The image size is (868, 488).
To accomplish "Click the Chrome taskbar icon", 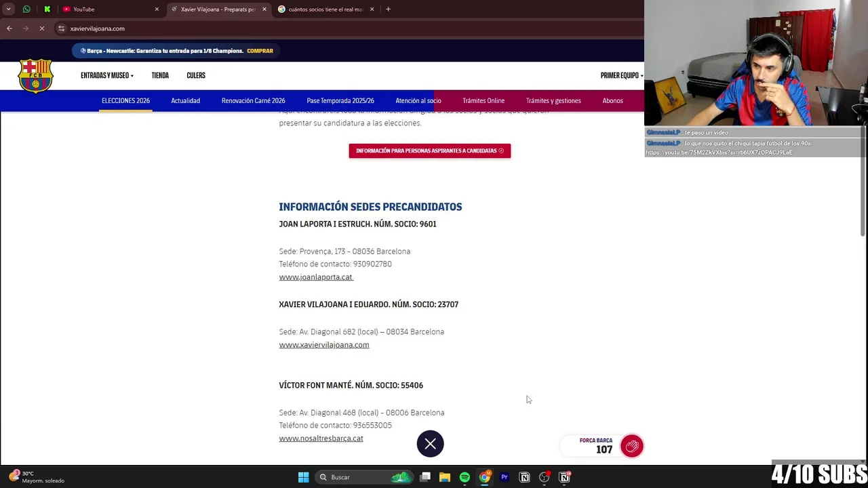I will pos(484,477).
